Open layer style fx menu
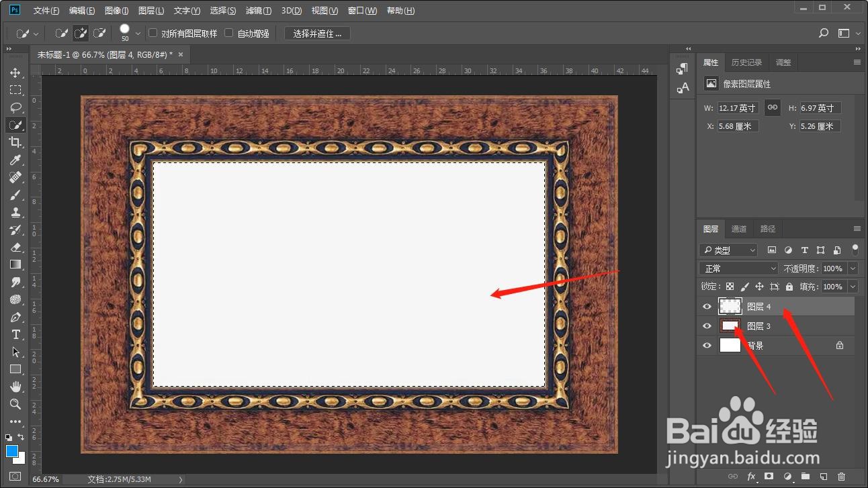 [x=751, y=477]
